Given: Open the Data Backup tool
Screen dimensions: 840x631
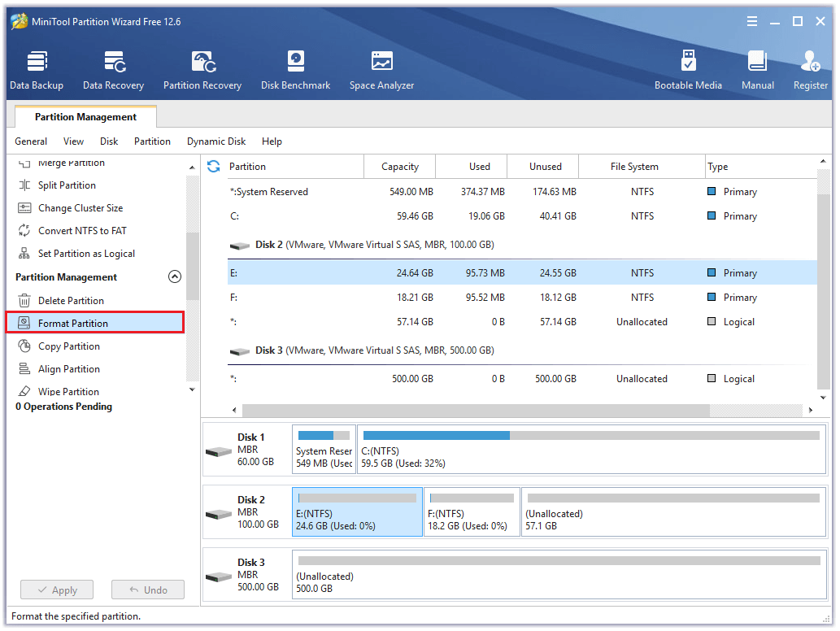Looking at the screenshot, I should (x=36, y=68).
